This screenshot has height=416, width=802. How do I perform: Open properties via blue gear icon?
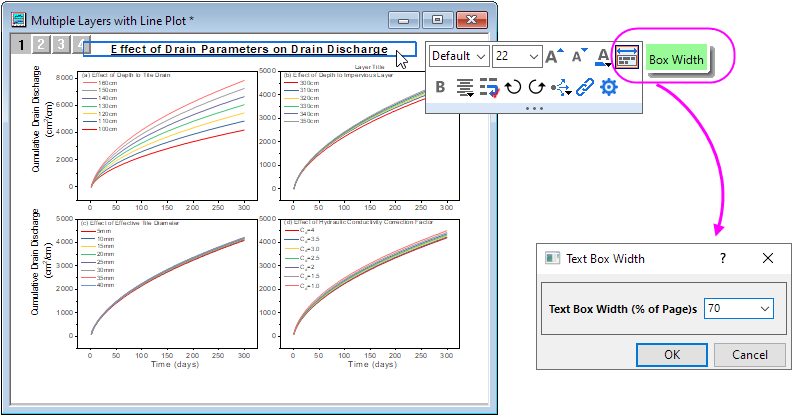[x=608, y=88]
